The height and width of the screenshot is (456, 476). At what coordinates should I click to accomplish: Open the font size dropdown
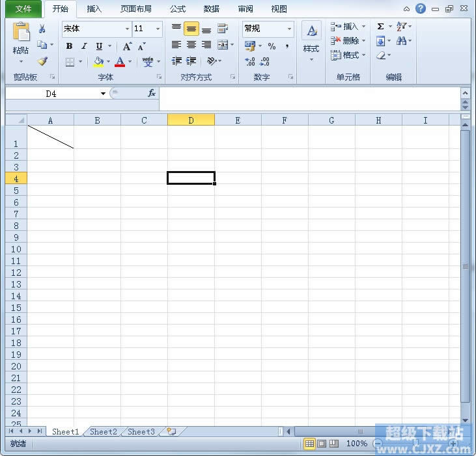click(x=158, y=29)
